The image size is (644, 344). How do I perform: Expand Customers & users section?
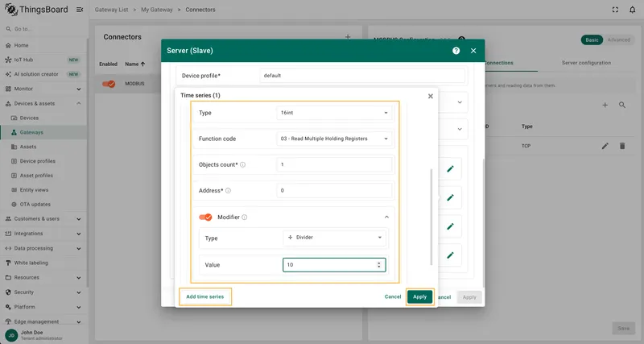pos(78,219)
